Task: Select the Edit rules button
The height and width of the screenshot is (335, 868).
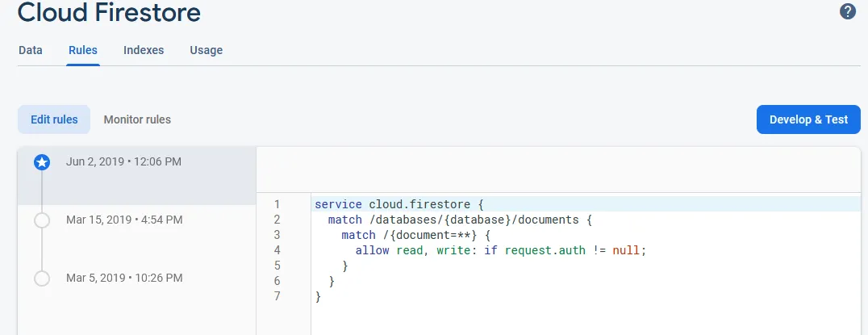Action: click(x=54, y=119)
